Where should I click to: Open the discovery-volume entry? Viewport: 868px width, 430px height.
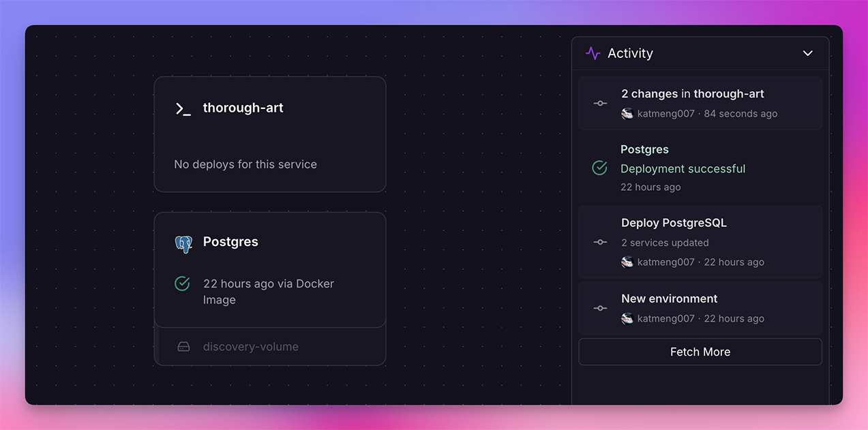tap(270, 346)
